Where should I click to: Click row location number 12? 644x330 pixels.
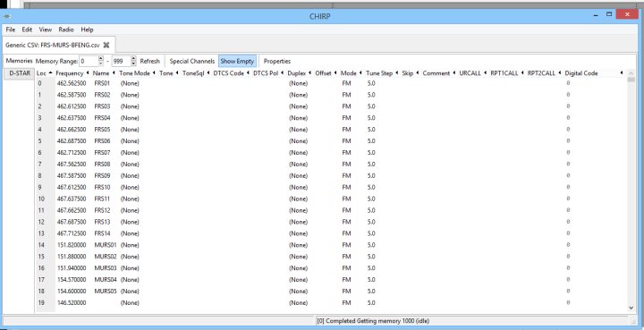coord(41,222)
